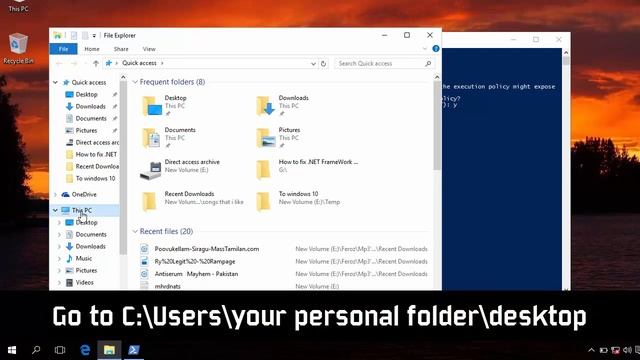Open the Desktop folder in Frequent folders
This screenshot has width=640, height=360.
151,106
